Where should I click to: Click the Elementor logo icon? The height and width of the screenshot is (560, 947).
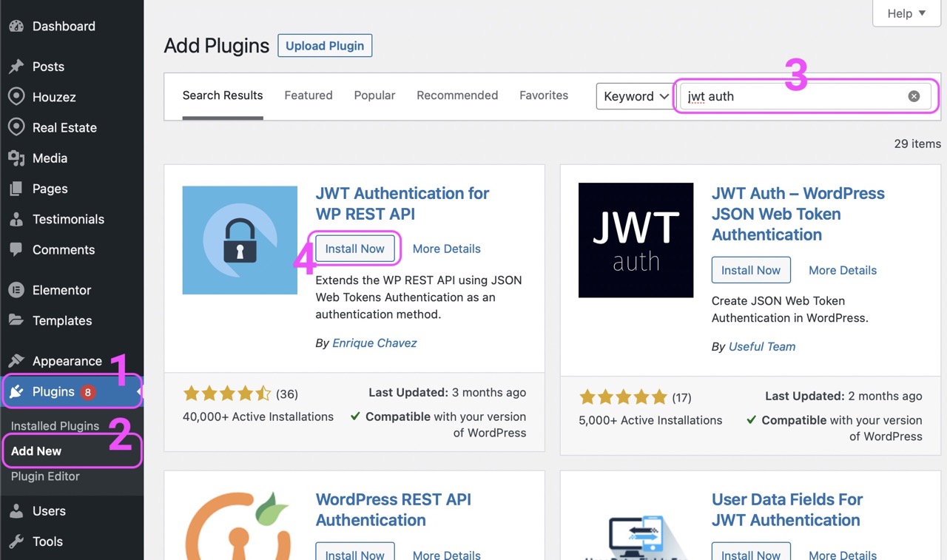pos(16,290)
